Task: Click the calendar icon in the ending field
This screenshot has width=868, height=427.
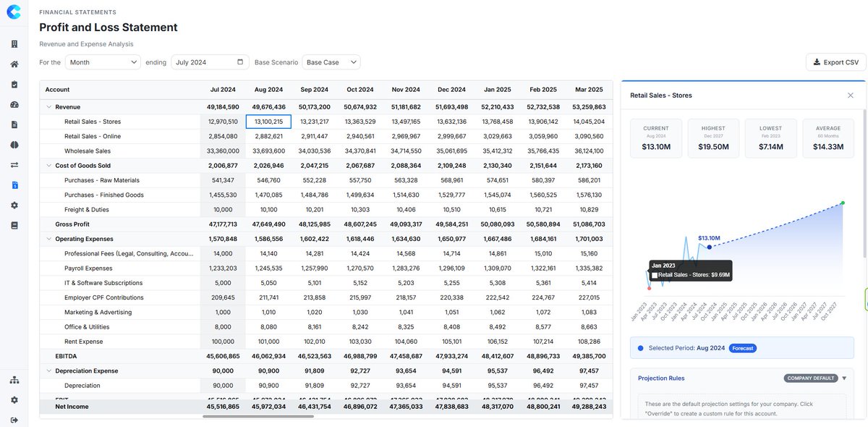Action: click(x=240, y=62)
